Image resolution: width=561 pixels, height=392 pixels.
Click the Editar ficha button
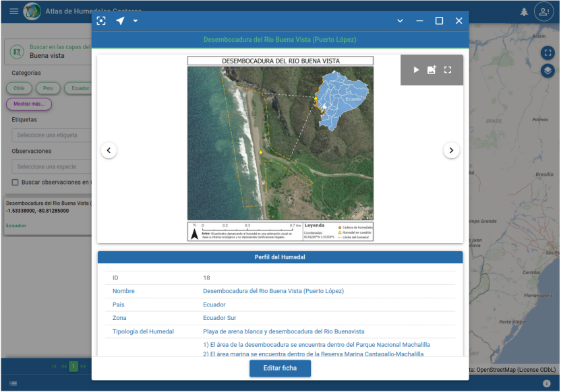pos(280,368)
